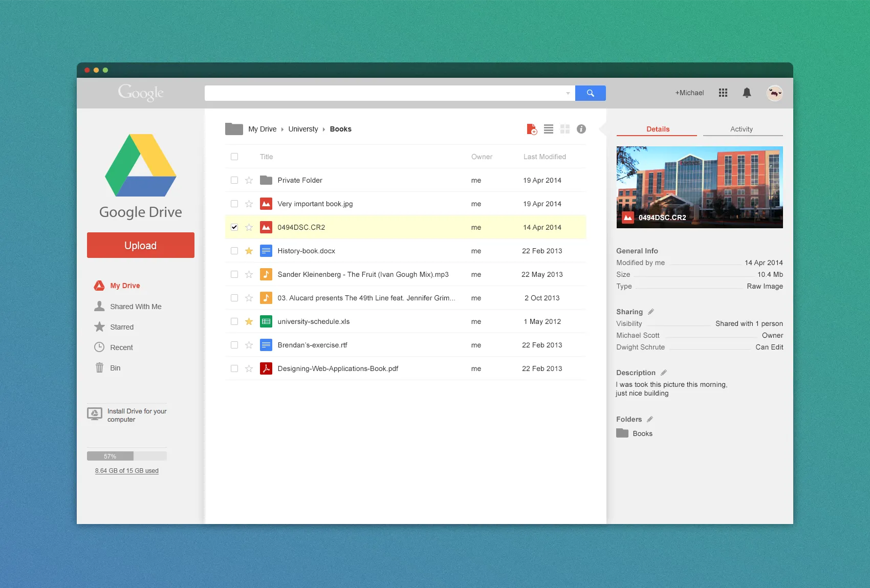Create a new file with the red plus icon
The width and height of the screenshot is (870, 588).
click(532, 129)
